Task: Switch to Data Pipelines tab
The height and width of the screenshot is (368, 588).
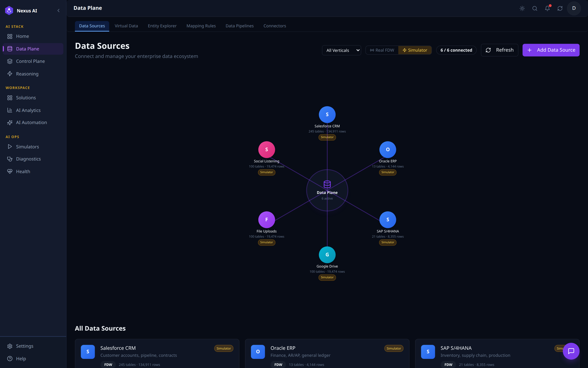Action: point(240,26)
